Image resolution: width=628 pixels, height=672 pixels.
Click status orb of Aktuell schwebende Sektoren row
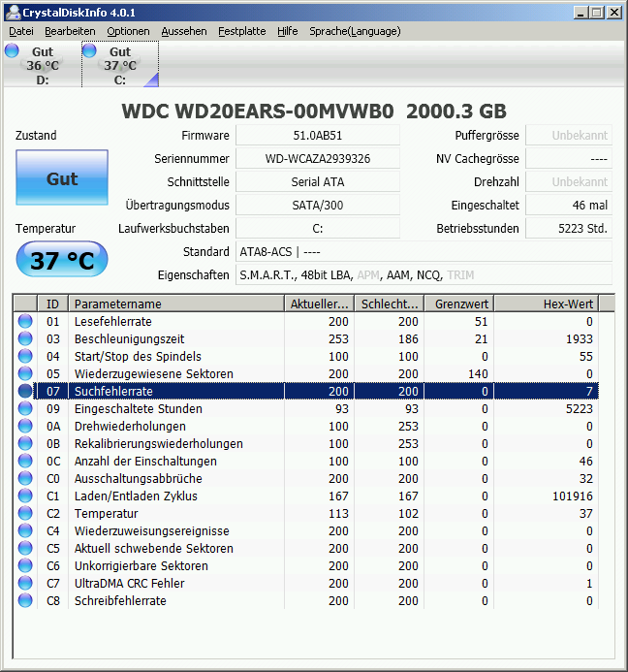pyautogui.click(x=25, y=548)
